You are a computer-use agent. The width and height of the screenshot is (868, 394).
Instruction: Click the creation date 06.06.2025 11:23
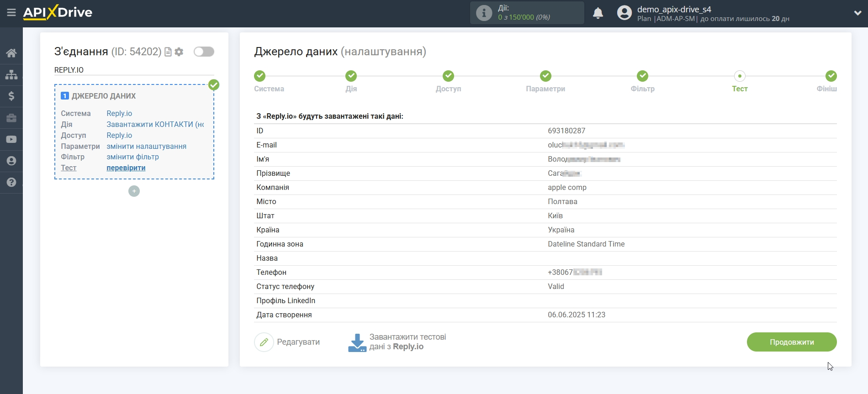(577, 315)
